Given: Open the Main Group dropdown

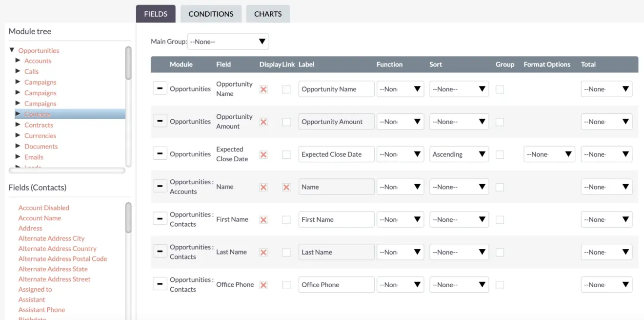Looking at the screenshot, I should [228, 41].
